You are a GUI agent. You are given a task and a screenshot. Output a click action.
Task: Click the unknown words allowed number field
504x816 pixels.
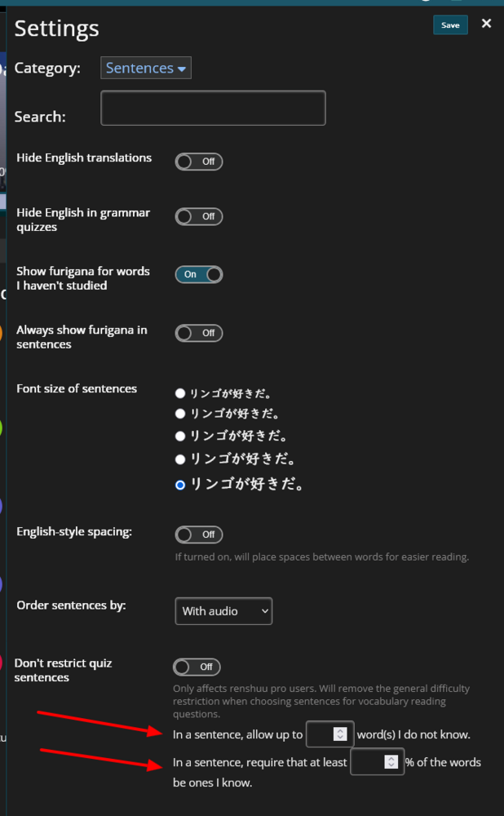[x=321, y=734]
